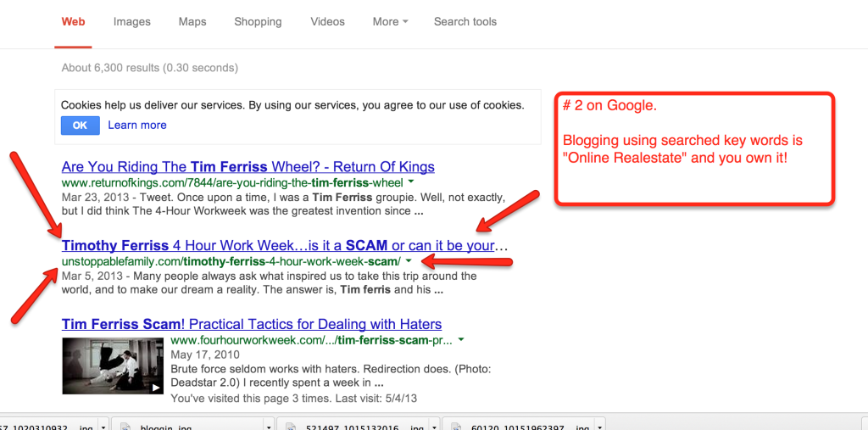868x430 pixels.
Task: Click the bloggin downloaded file icon
Action: click(125, 427)
